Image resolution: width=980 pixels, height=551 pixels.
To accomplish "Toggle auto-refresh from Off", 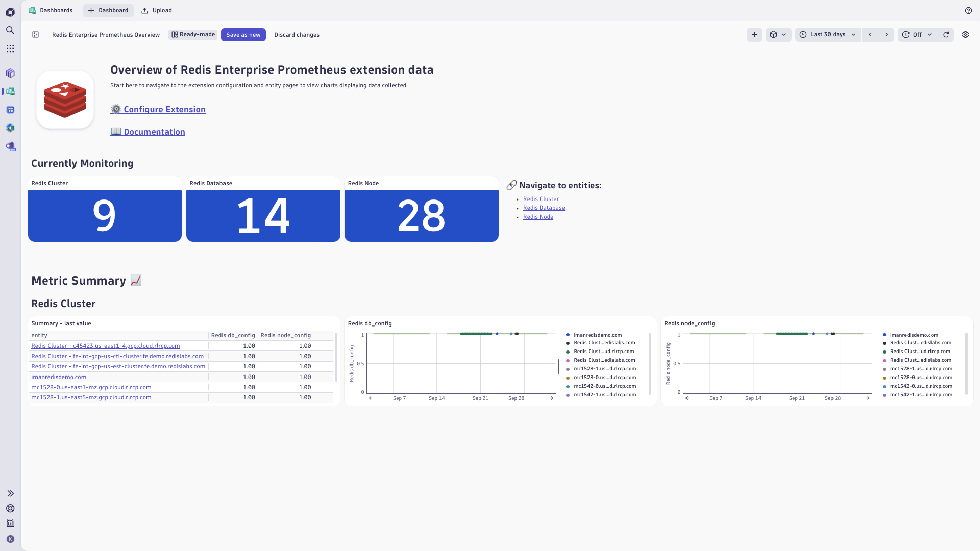I will pyautogui.click(x=917, y=35).
